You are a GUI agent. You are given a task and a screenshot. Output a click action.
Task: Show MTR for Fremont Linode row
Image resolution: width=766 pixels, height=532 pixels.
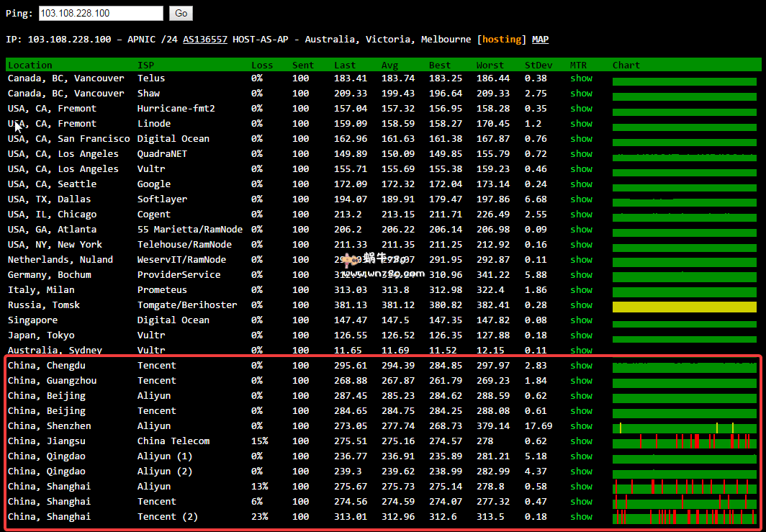[x=581, y=123]
